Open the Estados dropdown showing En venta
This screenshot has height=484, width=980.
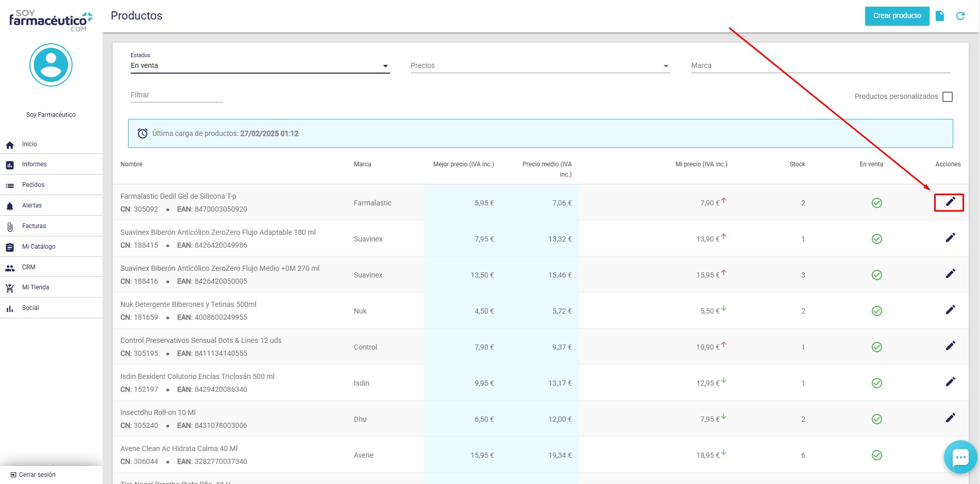260,65
